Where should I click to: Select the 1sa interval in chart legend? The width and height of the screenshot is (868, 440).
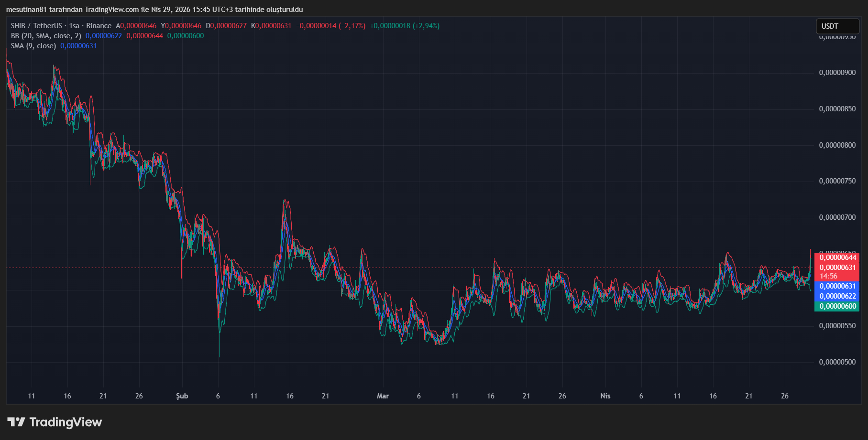[74, 26]
